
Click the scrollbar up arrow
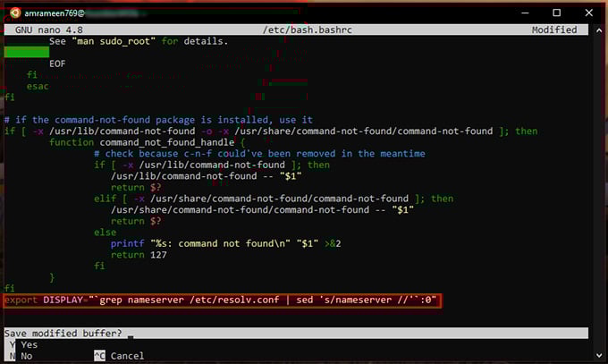coord(599,30)
